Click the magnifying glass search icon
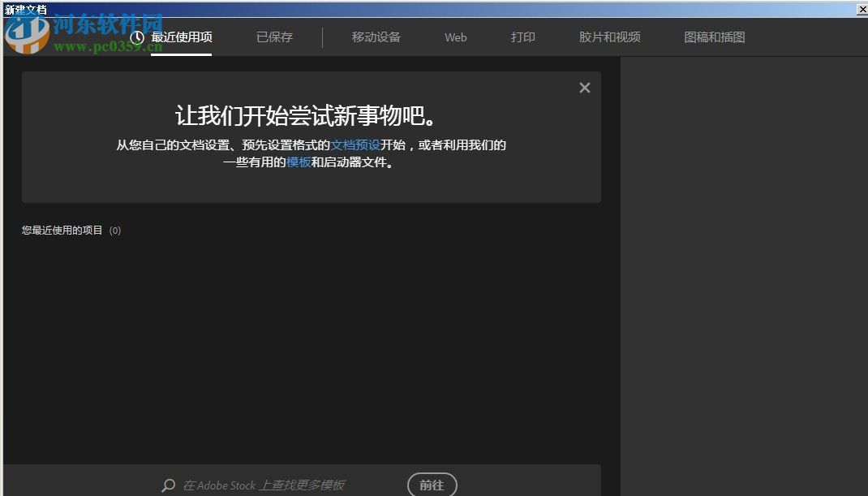 (167, 485)
